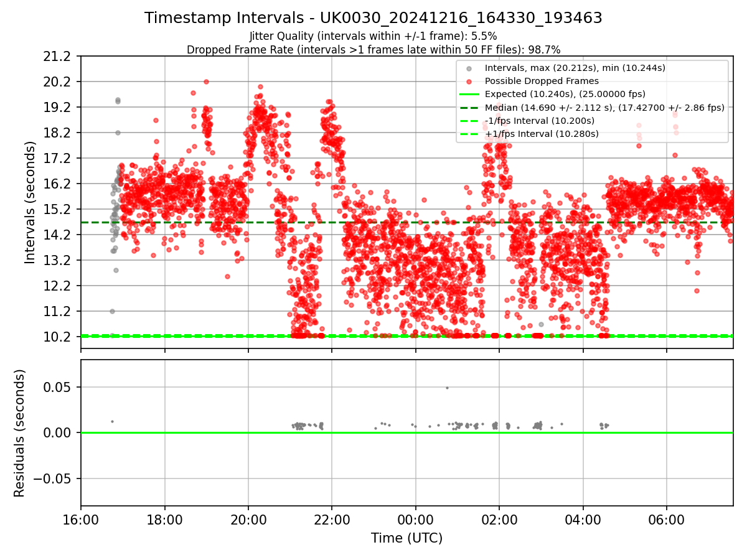The height and width of the screenshot is (560, 747).
Task: Click the 'Dropped Frame Rate' subtitle line
Action: [x=374, y=49]
